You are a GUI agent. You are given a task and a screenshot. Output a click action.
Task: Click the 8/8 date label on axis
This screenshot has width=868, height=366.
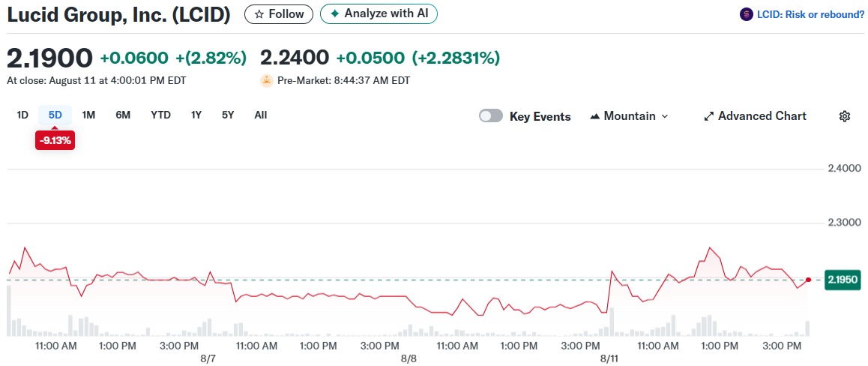click(x=409, y=358)
